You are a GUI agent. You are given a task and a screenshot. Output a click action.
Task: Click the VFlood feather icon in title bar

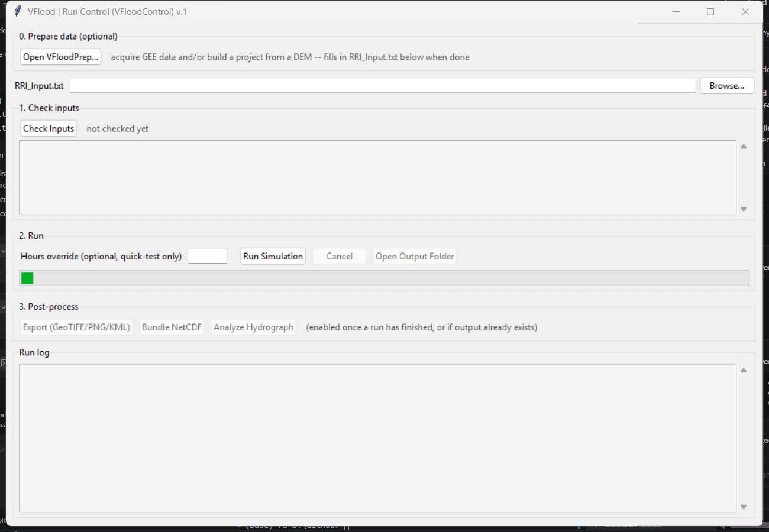click(17, 12)
